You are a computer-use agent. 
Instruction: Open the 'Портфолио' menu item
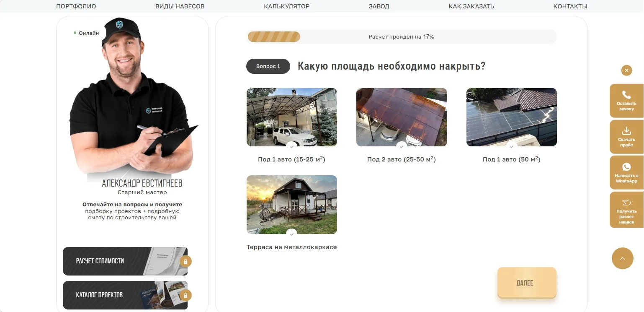(76, 6)
